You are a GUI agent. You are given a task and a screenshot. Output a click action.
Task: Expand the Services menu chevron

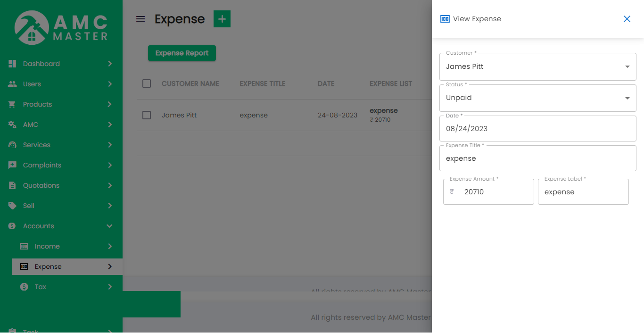[109, 145]
